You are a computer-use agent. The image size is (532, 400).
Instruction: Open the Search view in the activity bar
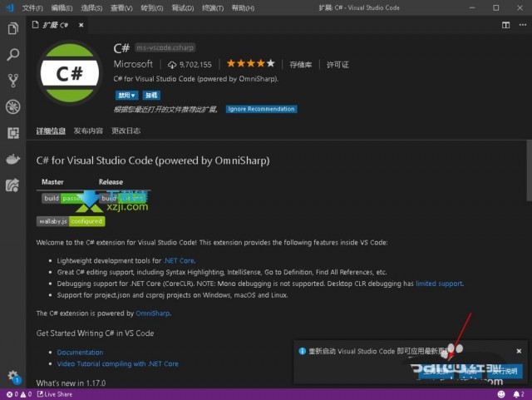13,54
